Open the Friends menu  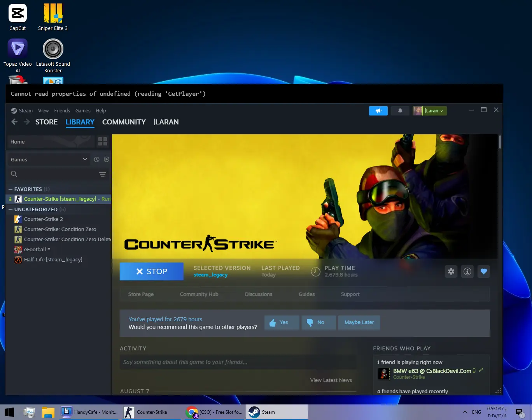click(x=62, y=111)
